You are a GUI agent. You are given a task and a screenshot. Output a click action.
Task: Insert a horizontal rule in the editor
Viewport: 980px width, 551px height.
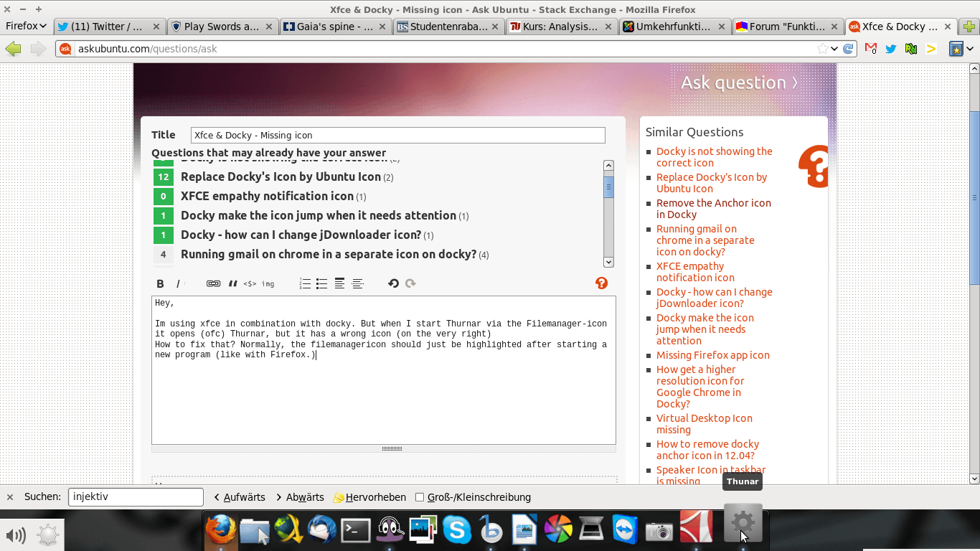pyautogui.click(x=357, y=283)
